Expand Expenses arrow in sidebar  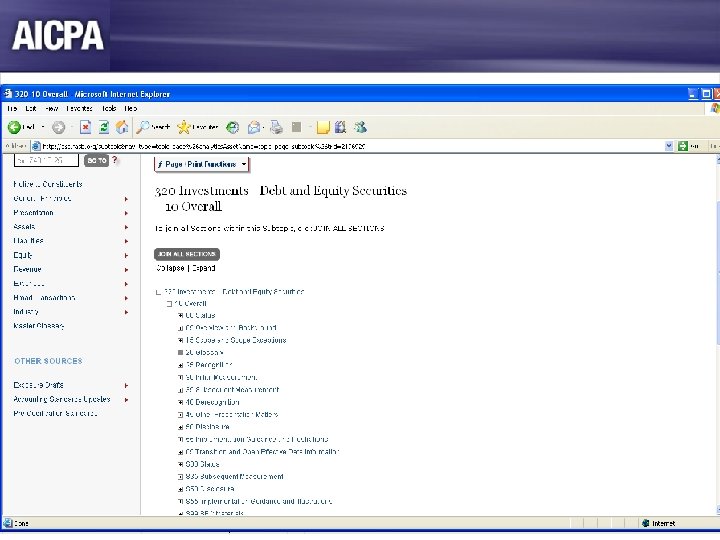126,284
